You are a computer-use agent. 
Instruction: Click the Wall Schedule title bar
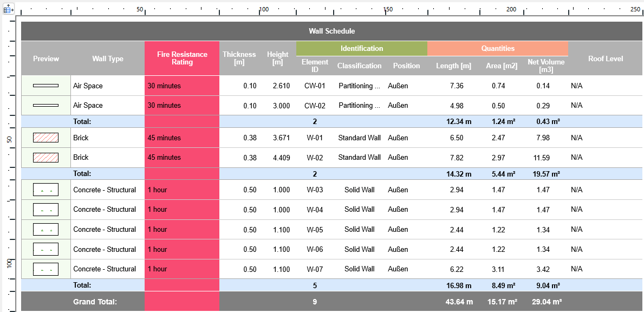331,31
